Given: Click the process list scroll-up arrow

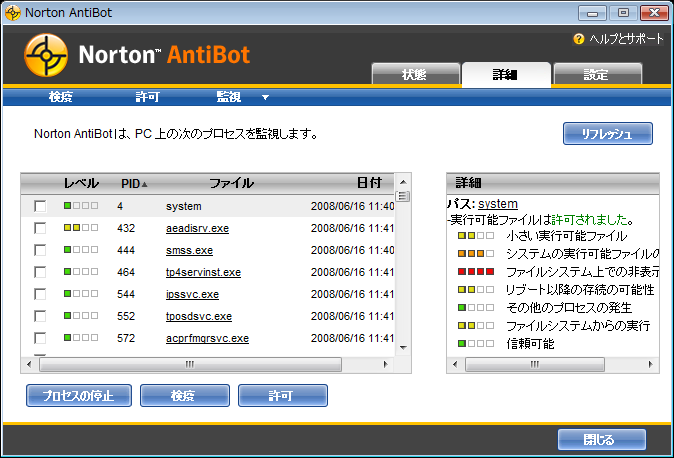Looking at the screenshot, I should click(403, 181).
